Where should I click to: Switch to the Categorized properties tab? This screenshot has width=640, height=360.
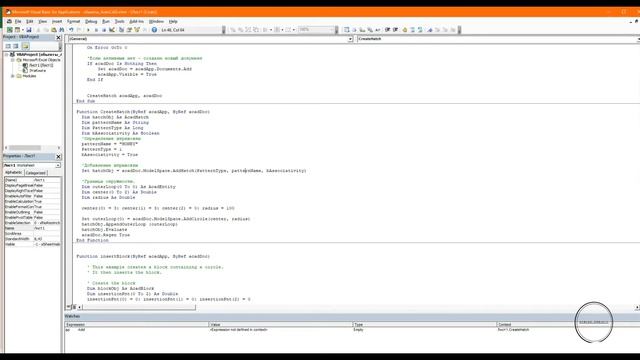36,173
